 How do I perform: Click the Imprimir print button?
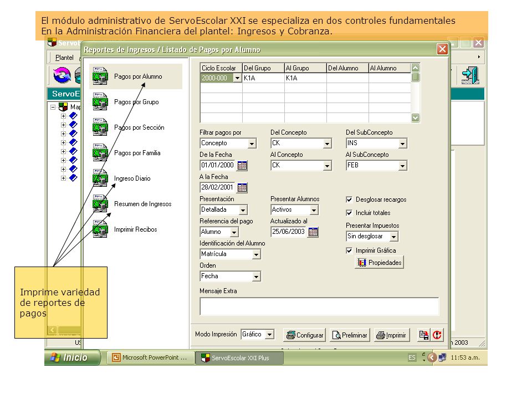[x=391, y=335]
